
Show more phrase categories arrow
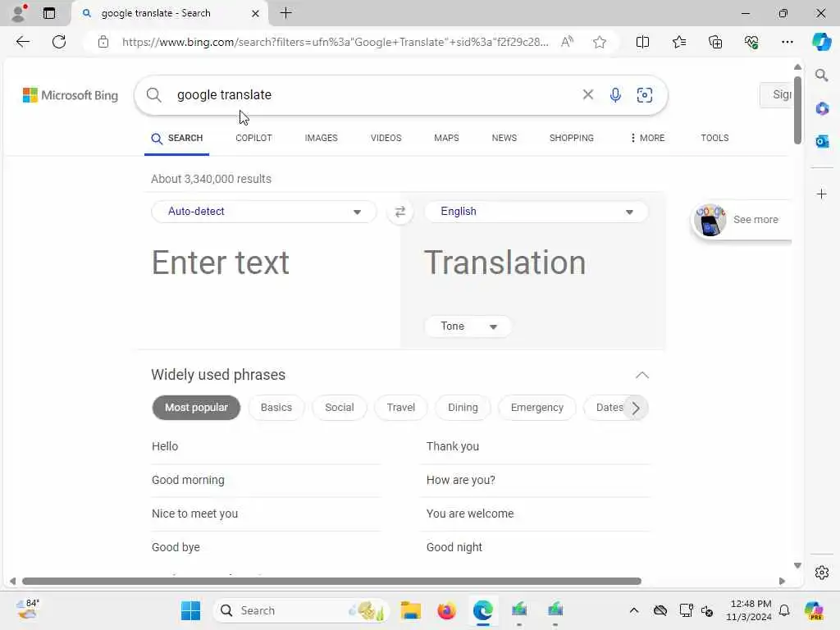point(636,409)
